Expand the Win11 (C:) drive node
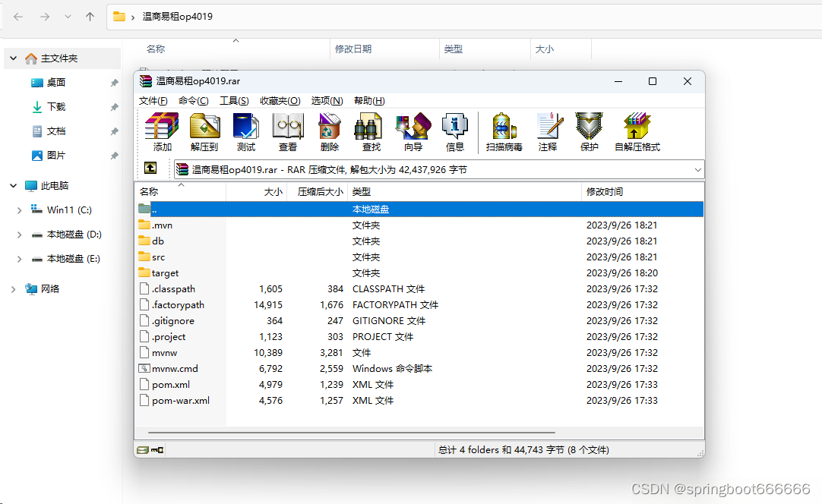 pos(20,210)
